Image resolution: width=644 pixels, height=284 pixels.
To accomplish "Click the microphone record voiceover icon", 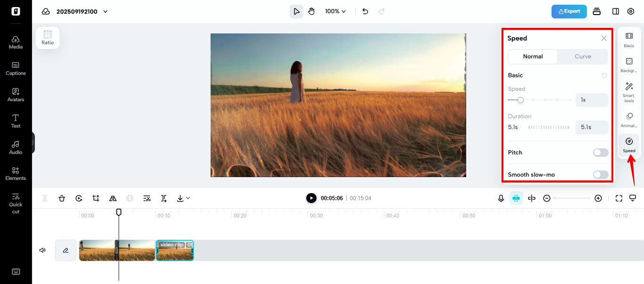I will tap(501, 198).
